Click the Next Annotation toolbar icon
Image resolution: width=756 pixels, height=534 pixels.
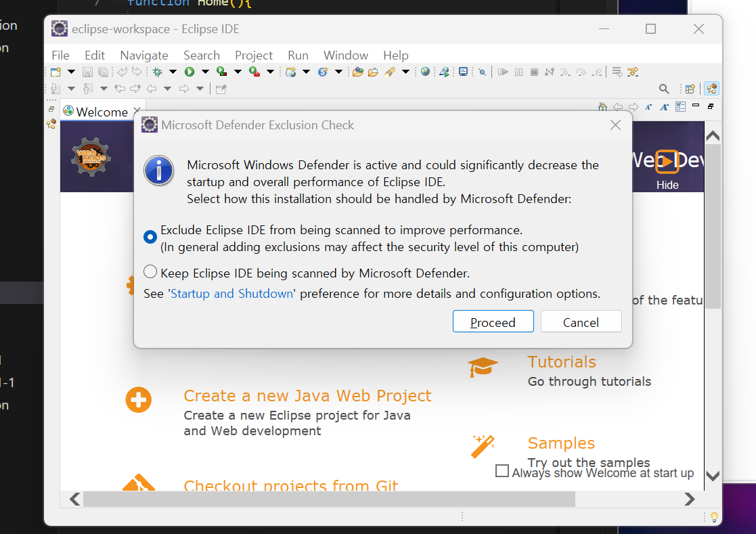pos(55,89)
